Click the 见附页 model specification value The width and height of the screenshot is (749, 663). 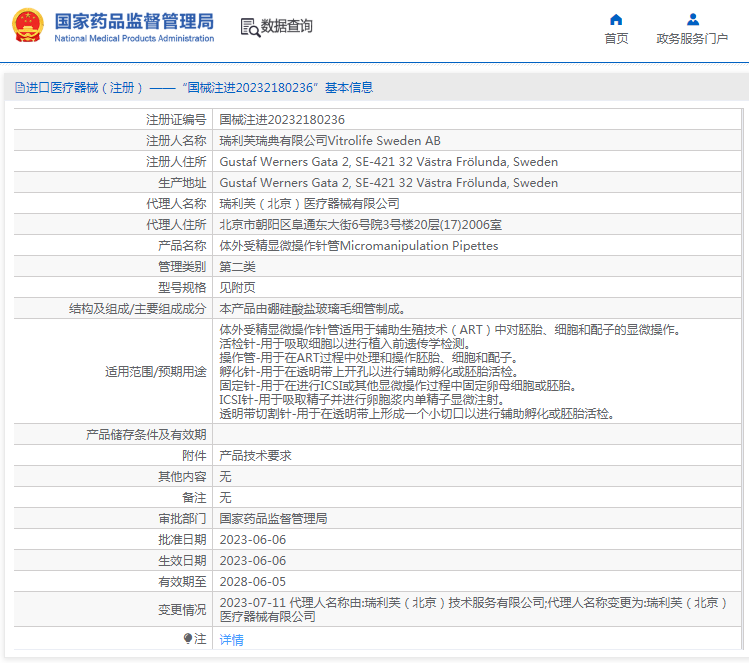coord(237,288)
